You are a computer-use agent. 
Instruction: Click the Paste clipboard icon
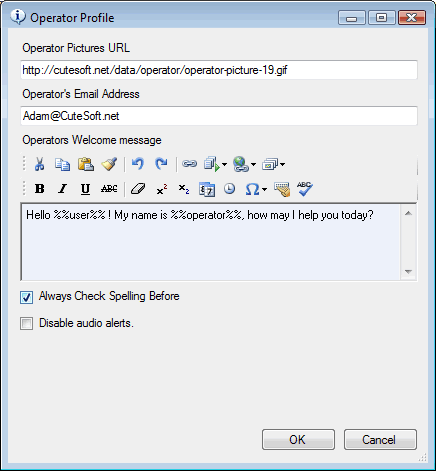[x=86, y=164]
